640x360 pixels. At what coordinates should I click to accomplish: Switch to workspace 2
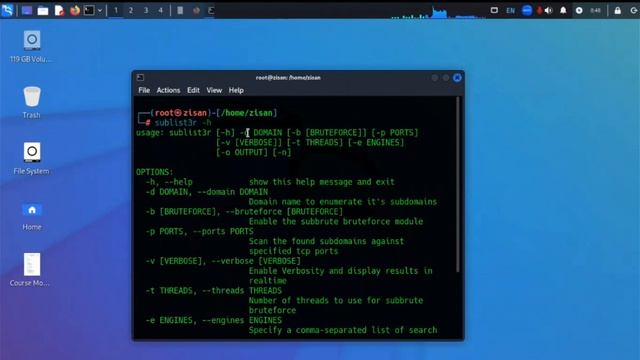click(131, 11)
